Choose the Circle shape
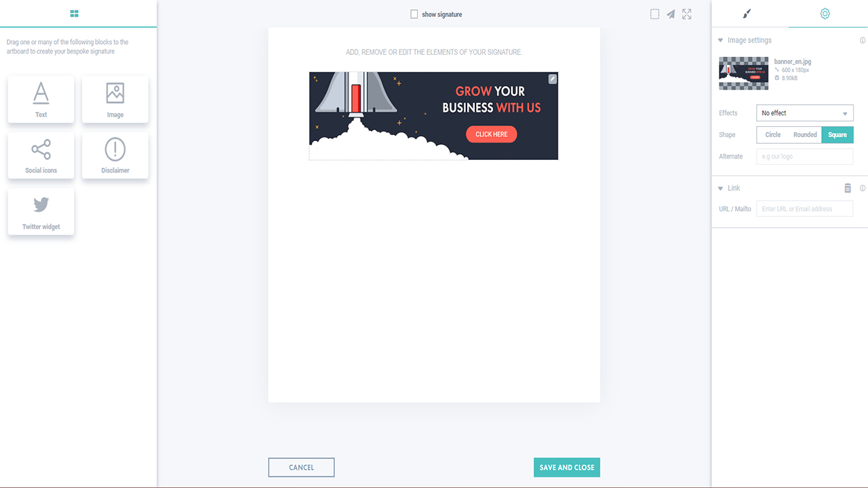868x488 pixels. click(773, 135)
